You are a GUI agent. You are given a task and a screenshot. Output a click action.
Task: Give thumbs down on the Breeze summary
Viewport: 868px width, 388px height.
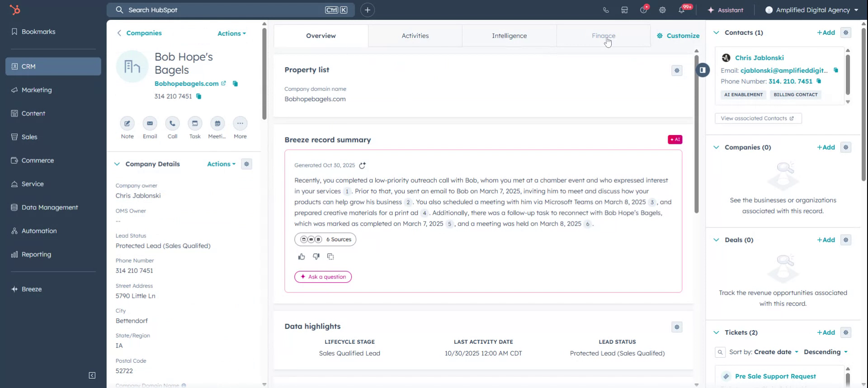coord(316,257)
